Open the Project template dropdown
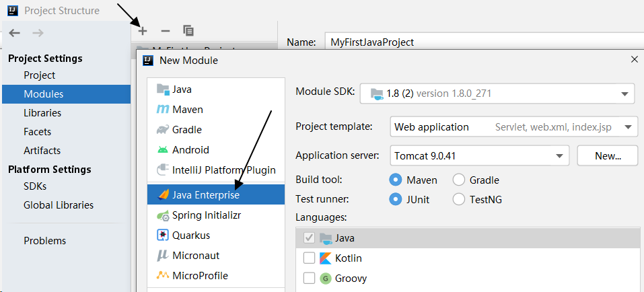This screenshot has height=292, width=644. pos(514,127)
